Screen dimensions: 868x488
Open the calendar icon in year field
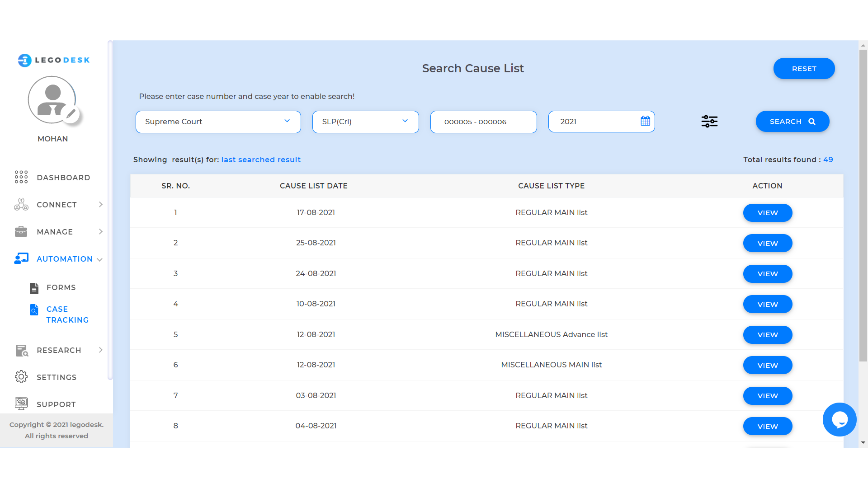coord(645,121)
